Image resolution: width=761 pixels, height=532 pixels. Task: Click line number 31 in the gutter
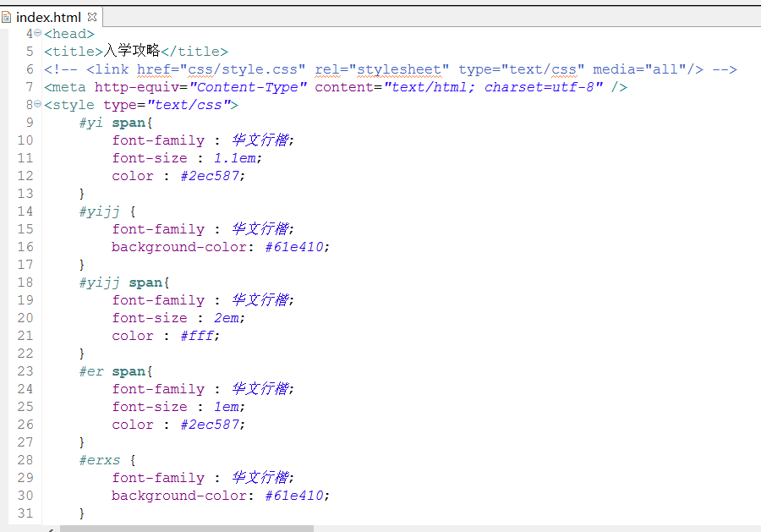[25, 513]
